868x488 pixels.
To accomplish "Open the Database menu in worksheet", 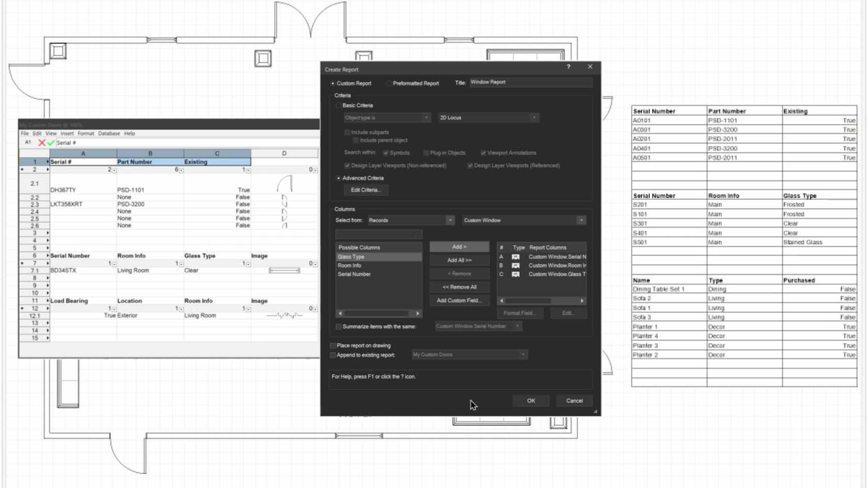I will point(109,133).
